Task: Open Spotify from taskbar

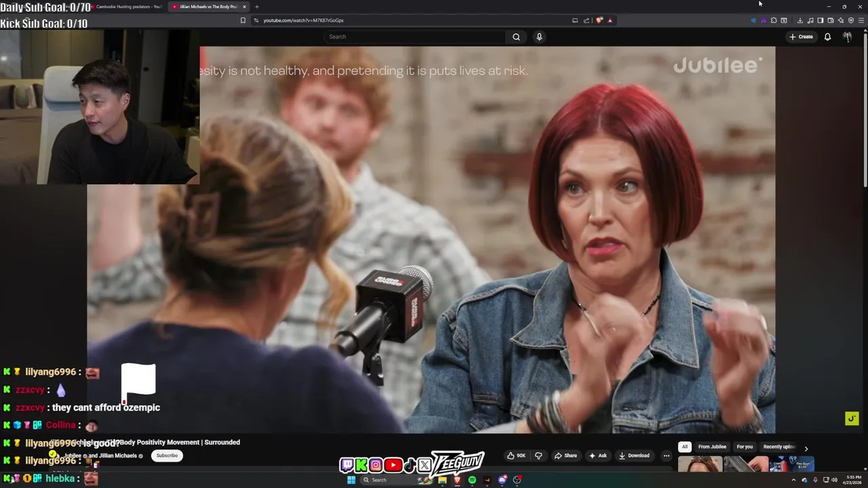Action: pos(472,480)
